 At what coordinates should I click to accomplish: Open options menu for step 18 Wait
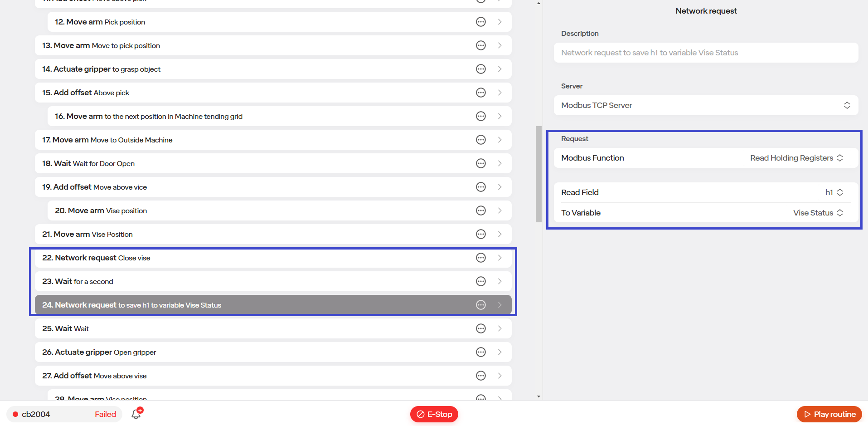[481, 163]
